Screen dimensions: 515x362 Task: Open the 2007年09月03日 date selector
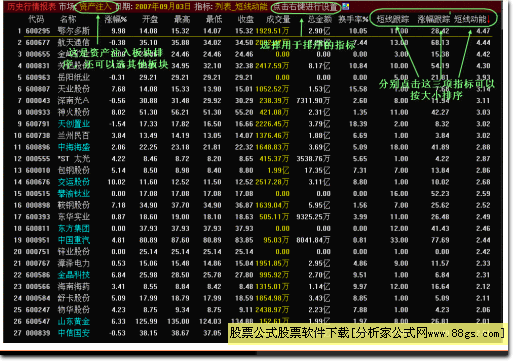click(x=163, y=7)
